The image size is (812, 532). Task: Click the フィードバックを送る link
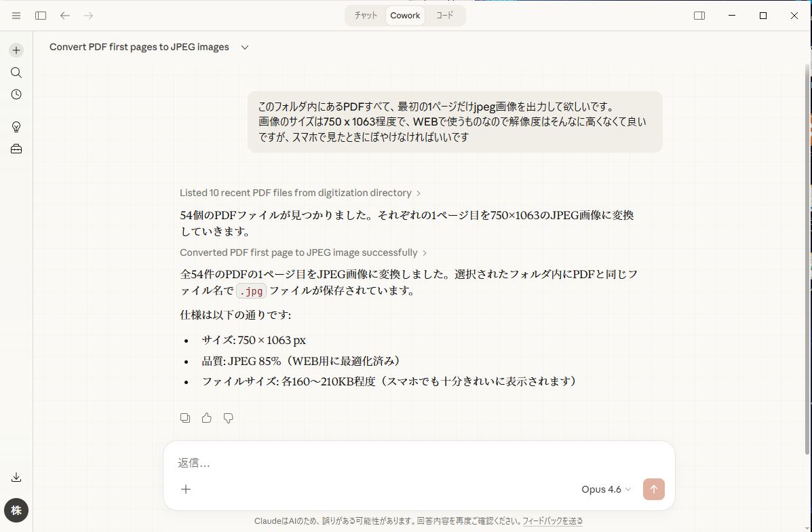[x=552, y=521]
